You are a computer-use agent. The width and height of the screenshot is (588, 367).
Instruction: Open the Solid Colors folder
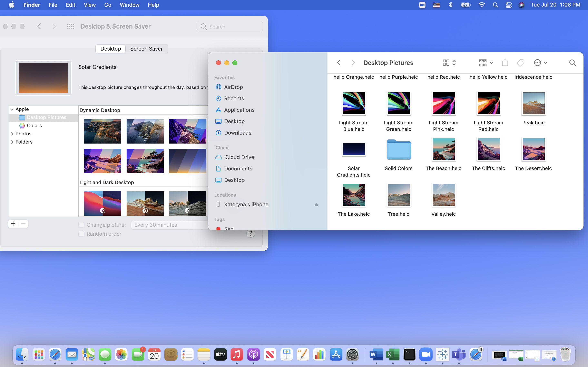coord(399,150)
